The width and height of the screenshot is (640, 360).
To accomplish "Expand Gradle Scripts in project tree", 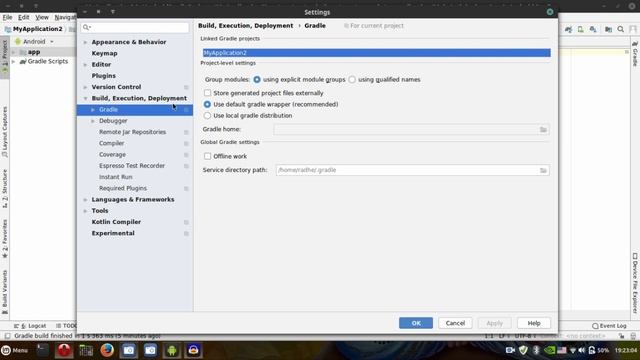I will coord(13,62).
